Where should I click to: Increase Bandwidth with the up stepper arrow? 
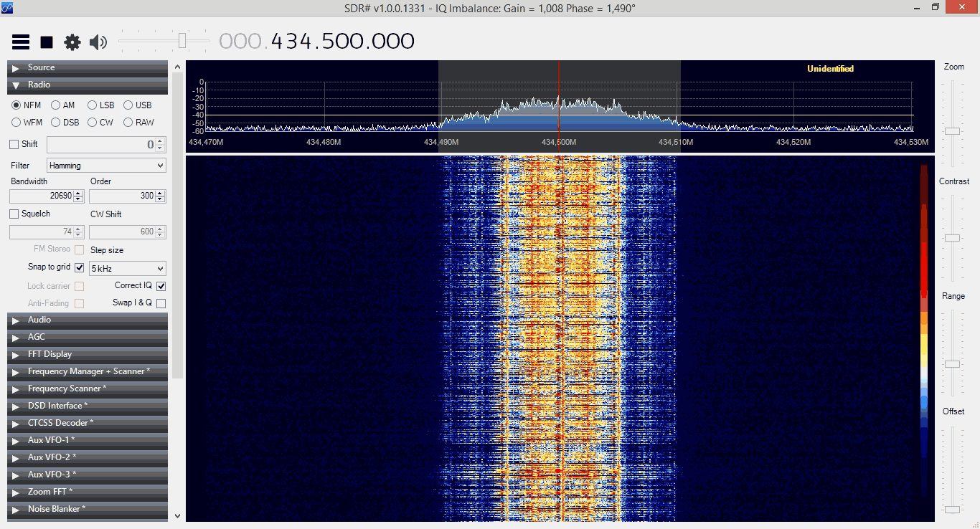[79, 193]
